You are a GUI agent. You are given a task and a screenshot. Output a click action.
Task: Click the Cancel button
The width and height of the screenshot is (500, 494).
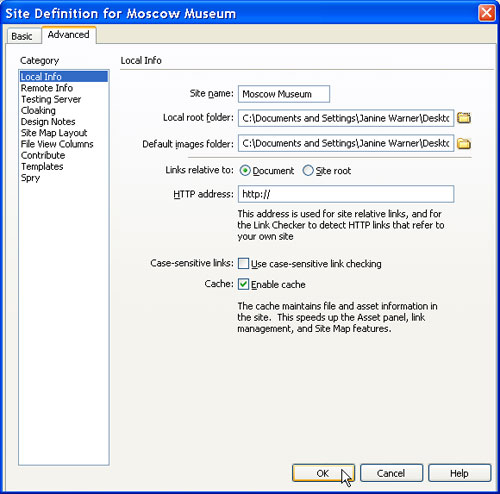click(391, 473)
